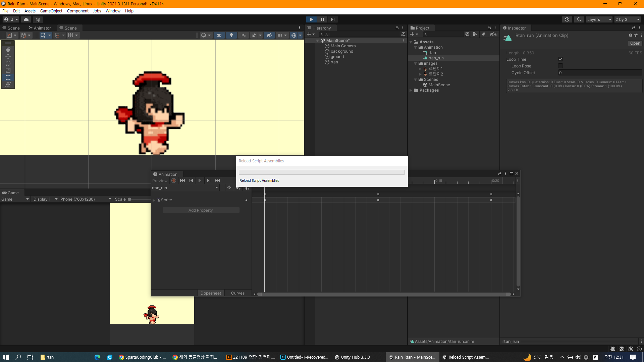Toggle Scene lighting bulb button

tap(231, 35)
